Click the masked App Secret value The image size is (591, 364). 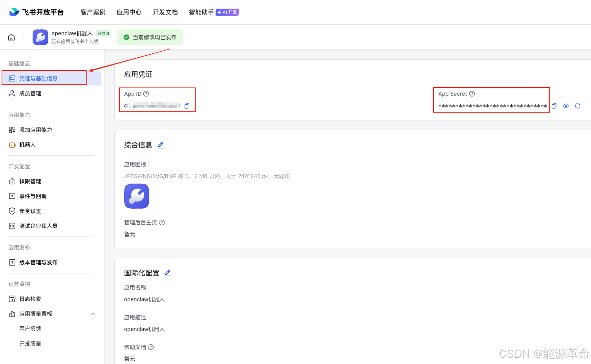[492, 106]
